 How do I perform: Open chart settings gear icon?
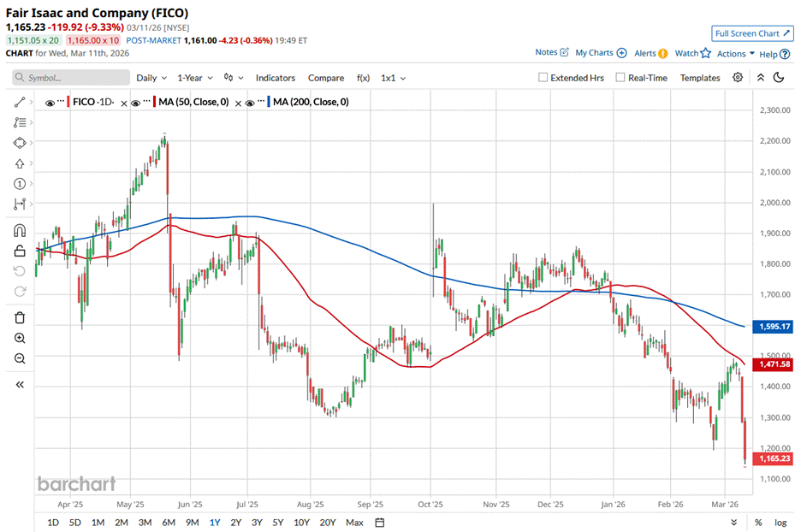pos(738,78)
